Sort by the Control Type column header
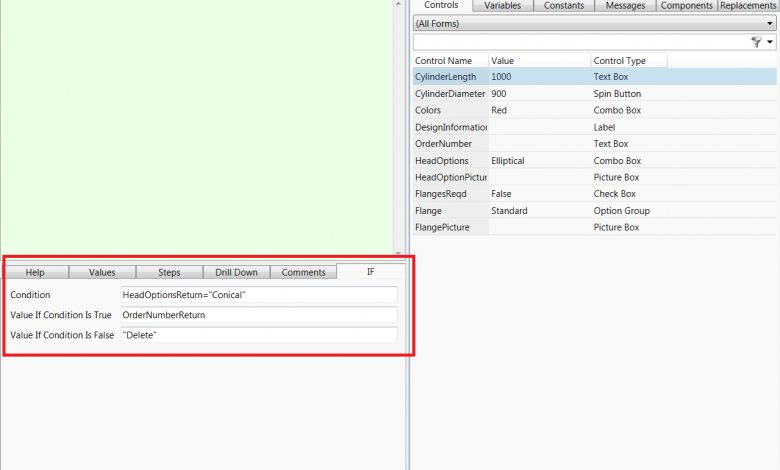This screenshot has width=780, height=470. [x=628, y=61]
